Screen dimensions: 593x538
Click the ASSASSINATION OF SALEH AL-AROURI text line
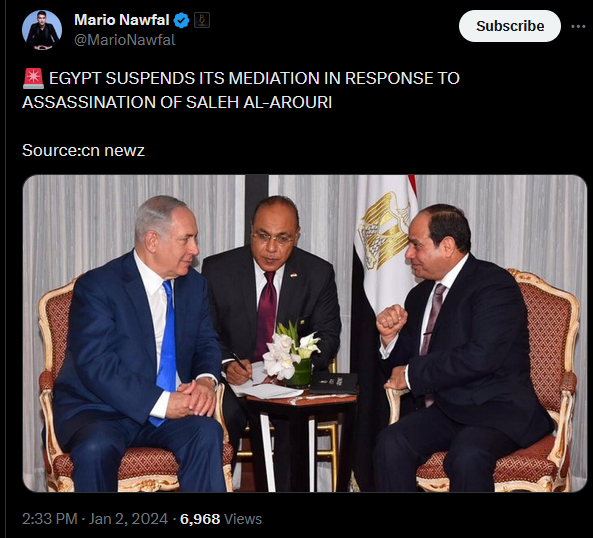tap(177, 102)
